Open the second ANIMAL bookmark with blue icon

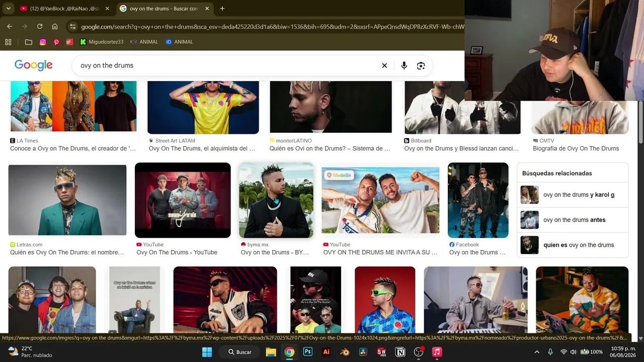pyautogui.click(x=179, y=42)
